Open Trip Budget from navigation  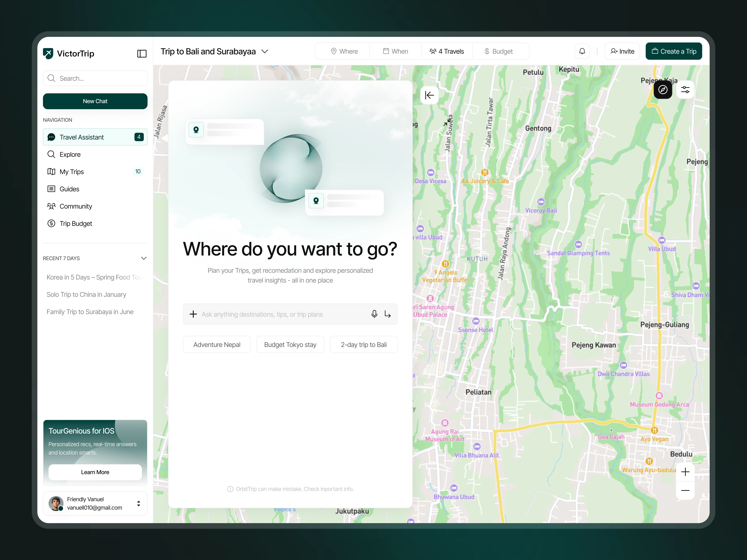tap(95, 223)
